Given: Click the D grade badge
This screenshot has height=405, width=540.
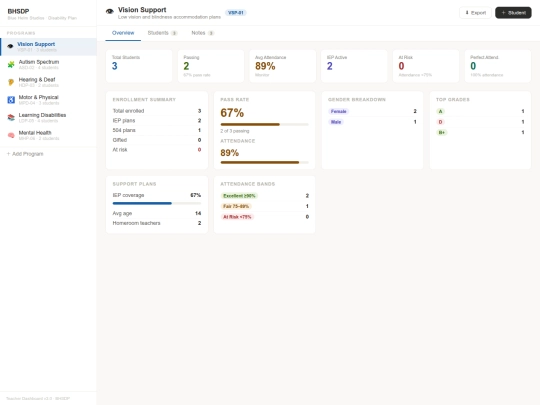Looking at the screenshot, I should (x=440, y=122).
